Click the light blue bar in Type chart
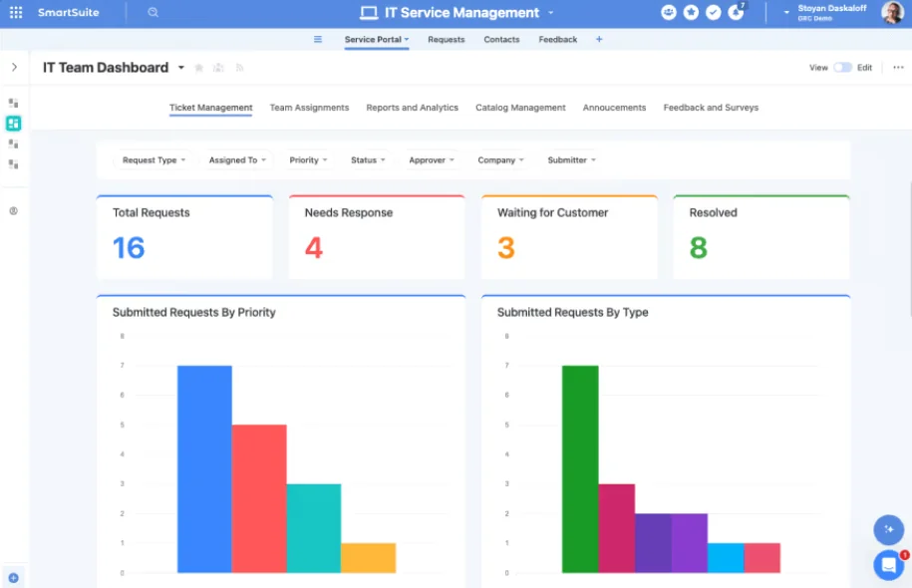Image resolution: width=912 pixels, height=588 pixels. tap(726, 558)
